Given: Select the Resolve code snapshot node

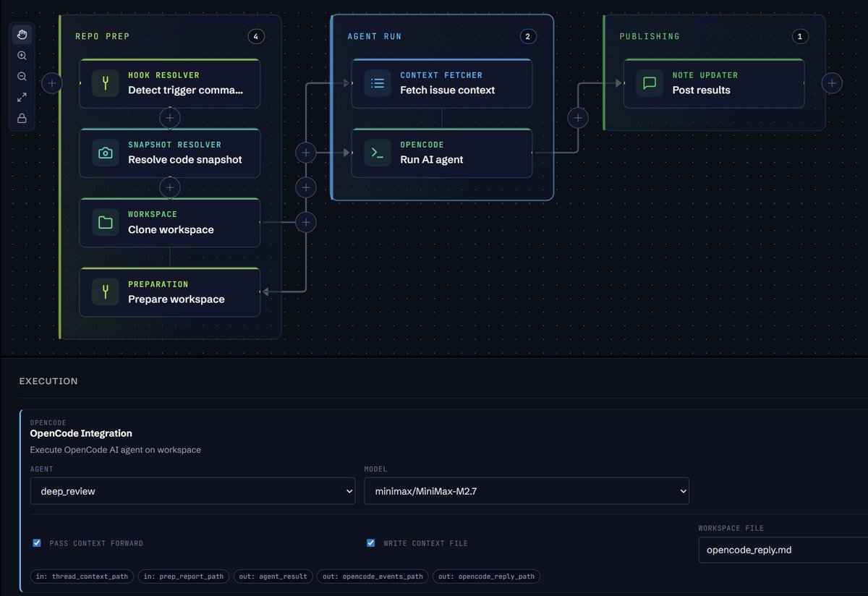Looking at the screenshot, I should pos(169,153).
